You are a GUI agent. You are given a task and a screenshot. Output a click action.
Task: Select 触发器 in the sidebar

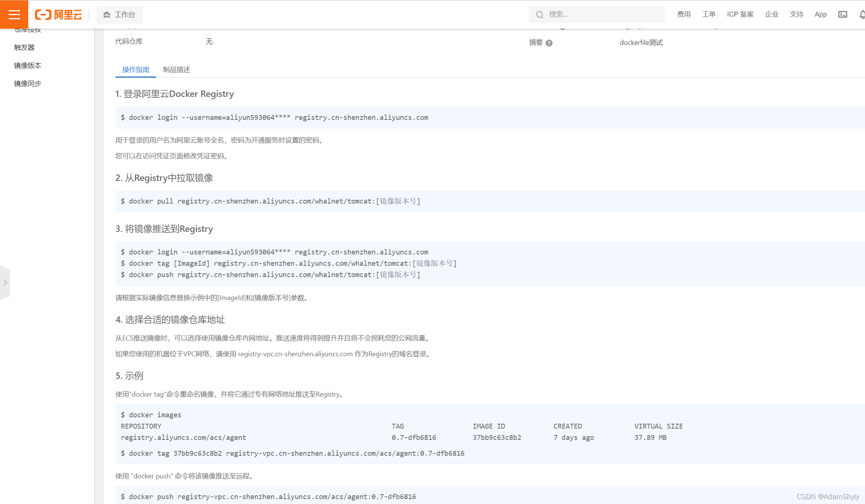(x=25, y=47)
